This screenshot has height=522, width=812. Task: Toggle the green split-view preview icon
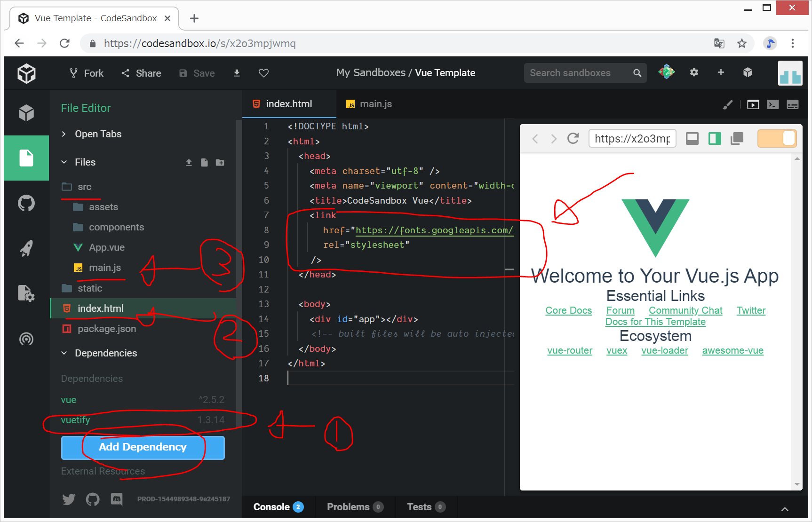click(x=715, y=138)
